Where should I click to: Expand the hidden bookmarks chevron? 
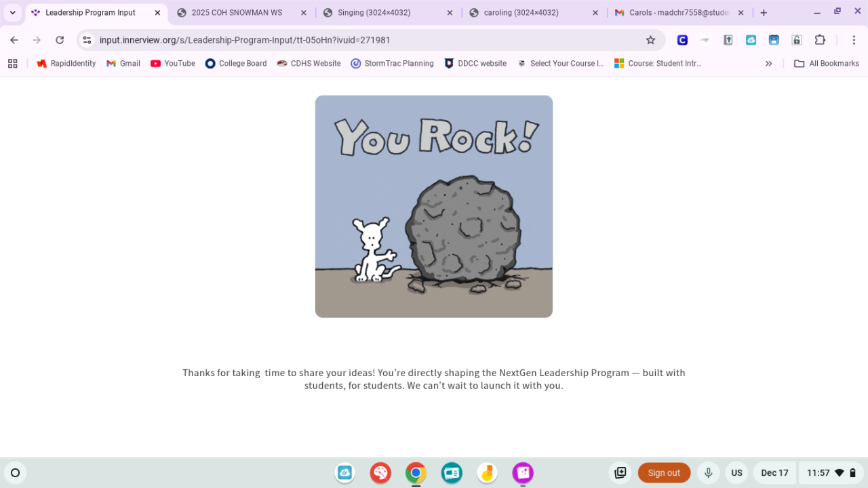(x=769, y=63)
